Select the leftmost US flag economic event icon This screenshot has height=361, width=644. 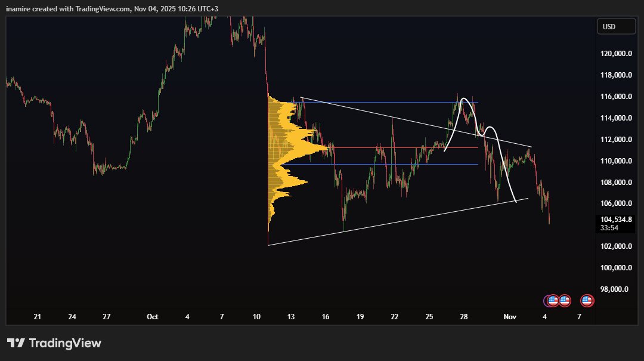tap(553, 300)
